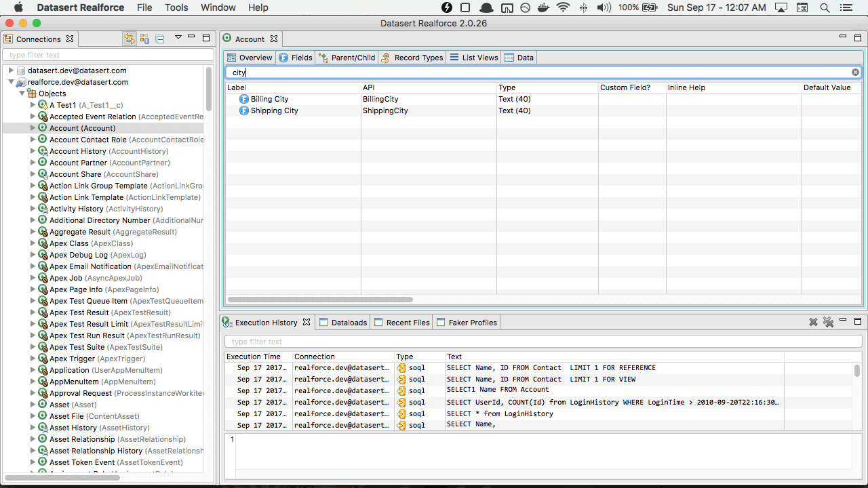Click the Objects folder icon

pyautogui.click(x=32, y=94)
